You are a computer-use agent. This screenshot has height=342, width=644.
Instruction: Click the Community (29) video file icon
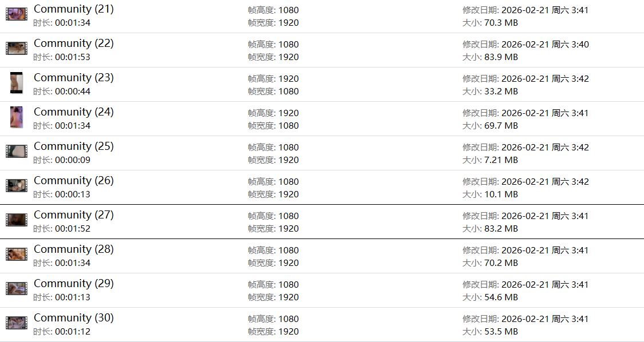(16, 289)
